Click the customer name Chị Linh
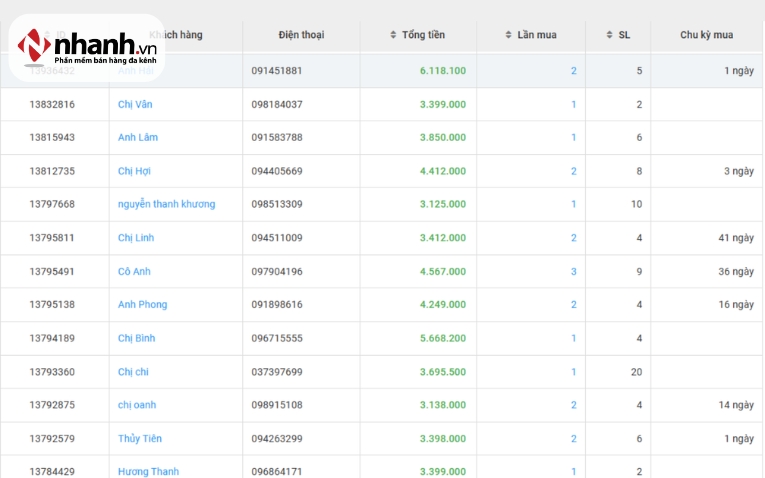The width and height of the screenshot is (765, 478). [x=136, y=238]
